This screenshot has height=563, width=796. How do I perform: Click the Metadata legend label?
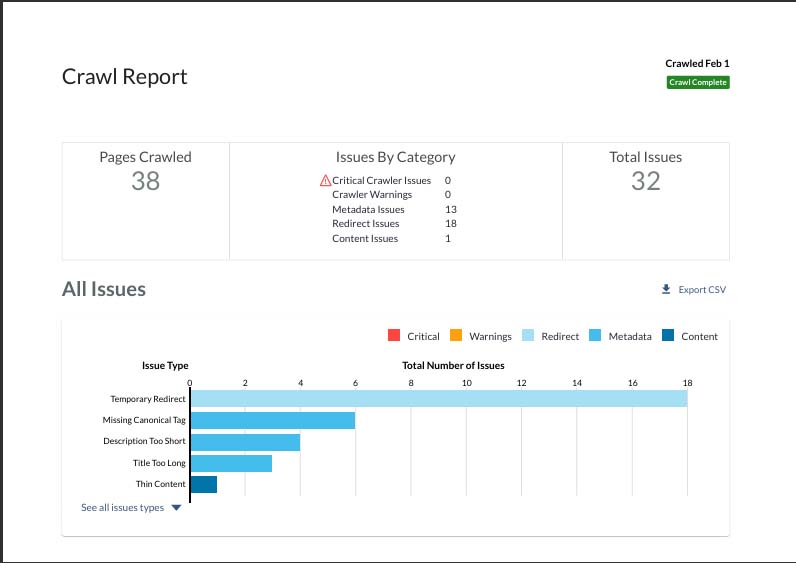click(630, 336)
